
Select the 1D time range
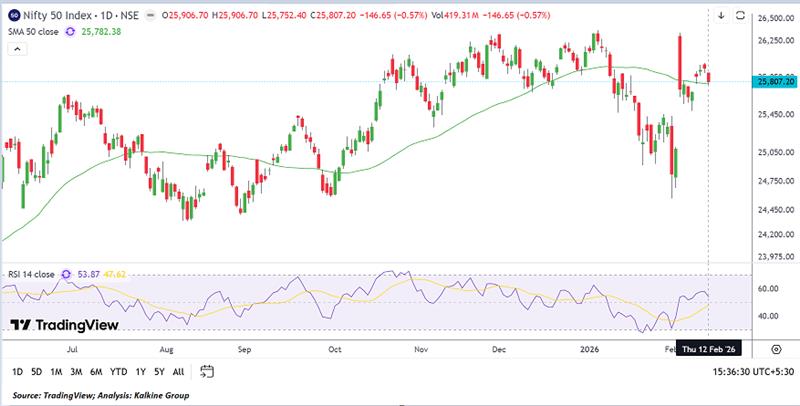click(x=18, y=371)
